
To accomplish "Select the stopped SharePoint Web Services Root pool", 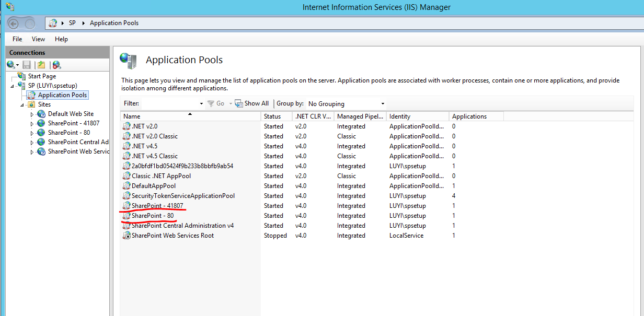I will pos(172,235).
